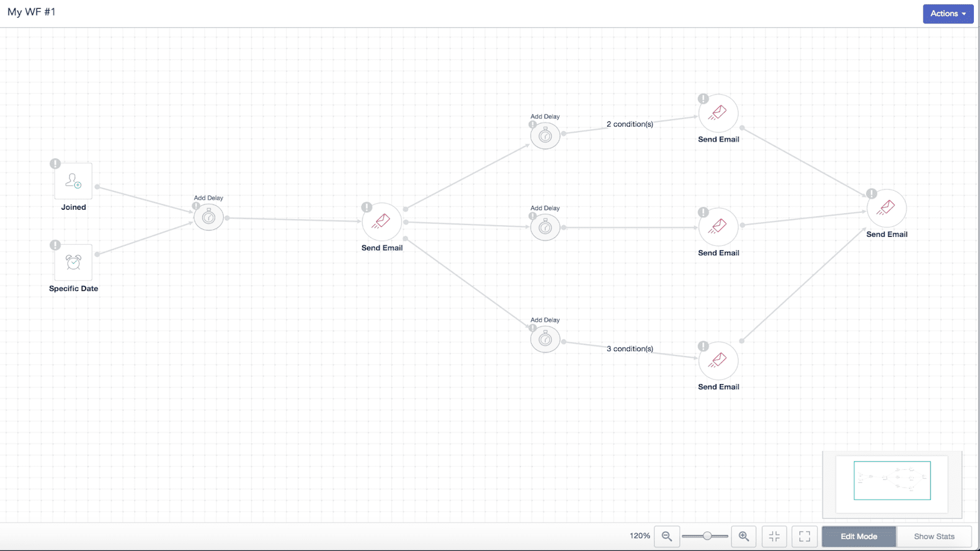The image size is (980, 551).
Task: Click the warning indicator on Joined node
Action: [x=55, y=164]
